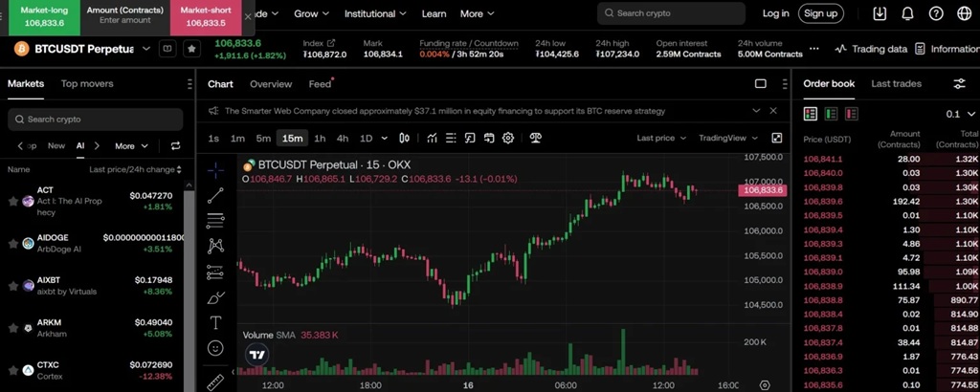Switch to Last trades tab
The width and height of the screenshot is (980, 392).
tap(896, 83)
